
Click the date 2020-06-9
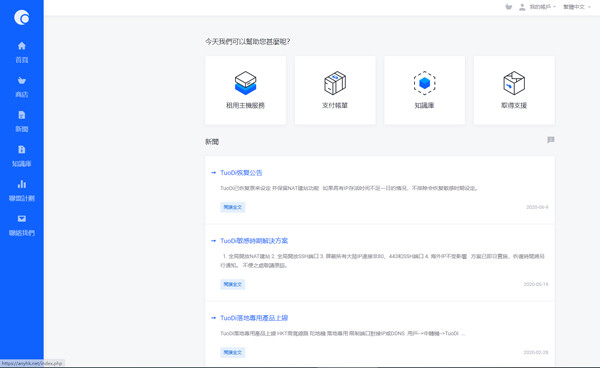537,207
